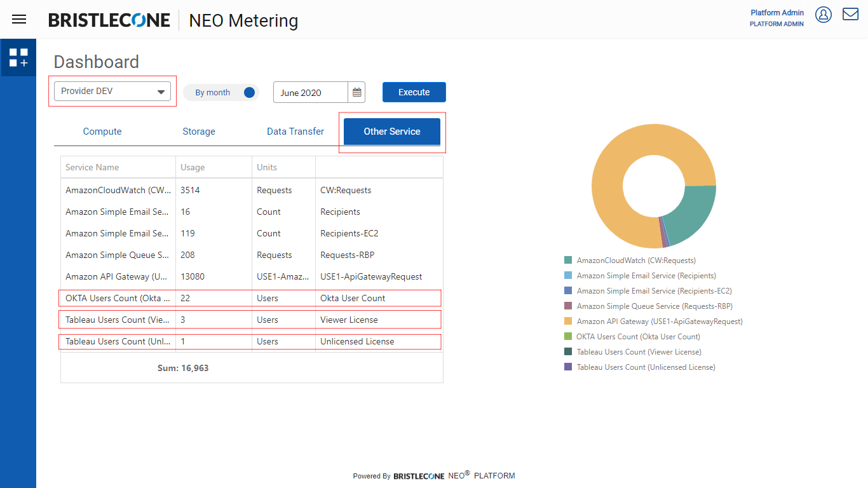Open the user profile avatar icon

pos(824,15)
